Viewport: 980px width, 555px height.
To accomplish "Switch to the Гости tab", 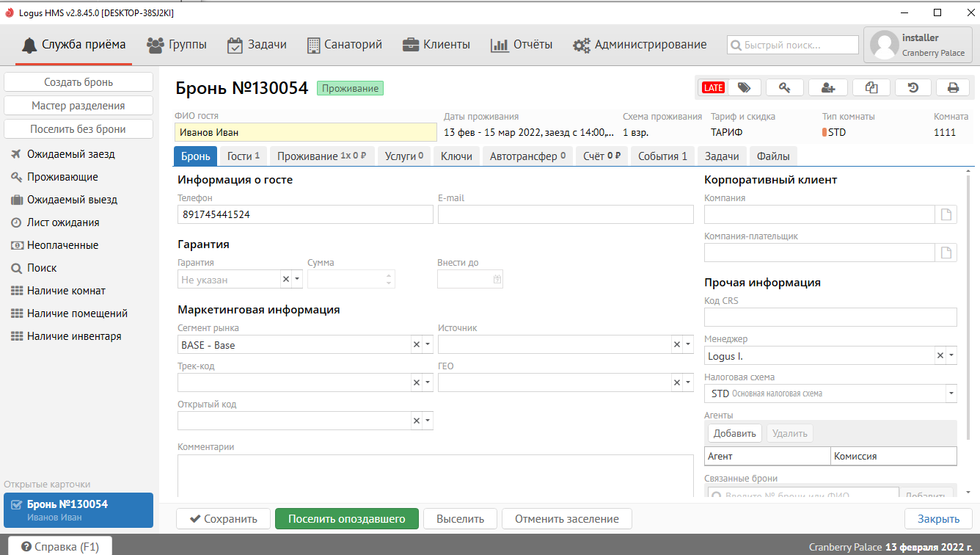I will pyautogui.click(x=244, y=156).
